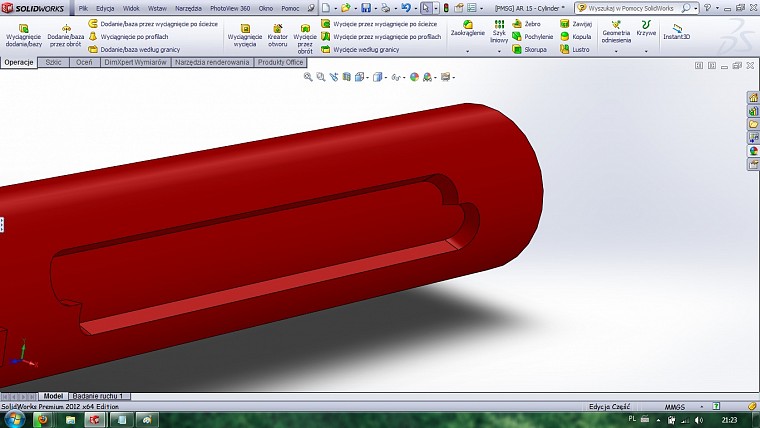Viewport: 760px width, 428px height.
Task: Click the Zoom to fit magnifier icon
Action: coord(308,77)
